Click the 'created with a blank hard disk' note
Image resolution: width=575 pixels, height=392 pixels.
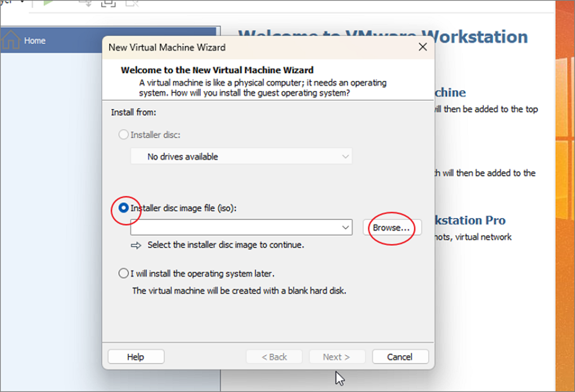pyautogui.click(x=239, y=291)
